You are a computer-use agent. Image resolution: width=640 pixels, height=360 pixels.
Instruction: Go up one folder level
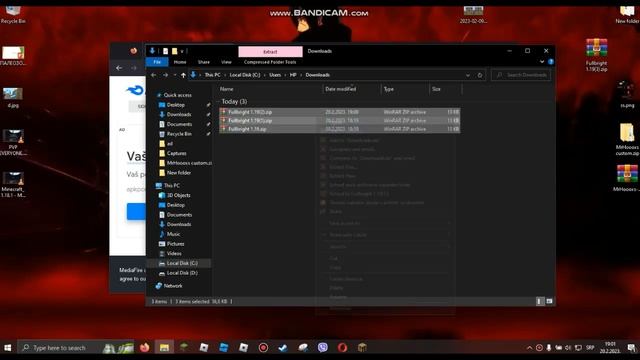point(183,75)
